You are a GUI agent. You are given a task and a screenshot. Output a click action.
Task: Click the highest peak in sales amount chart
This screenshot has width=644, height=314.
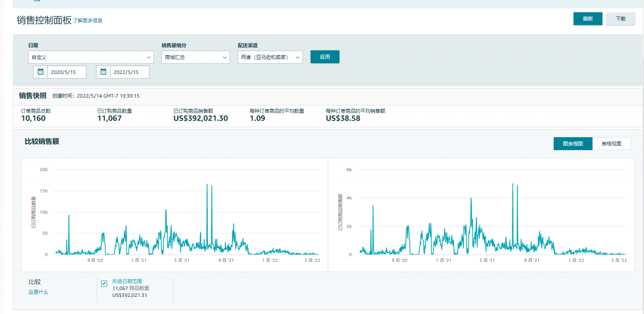tap(513, 184)
